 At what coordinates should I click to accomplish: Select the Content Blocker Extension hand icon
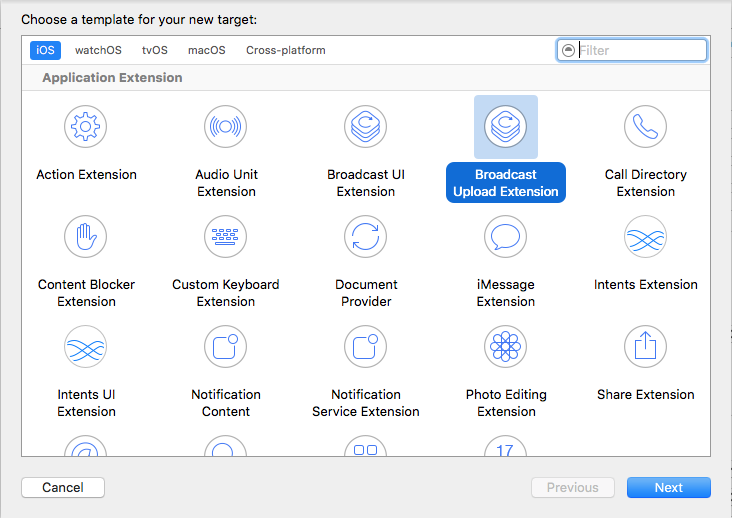(86, 237)
